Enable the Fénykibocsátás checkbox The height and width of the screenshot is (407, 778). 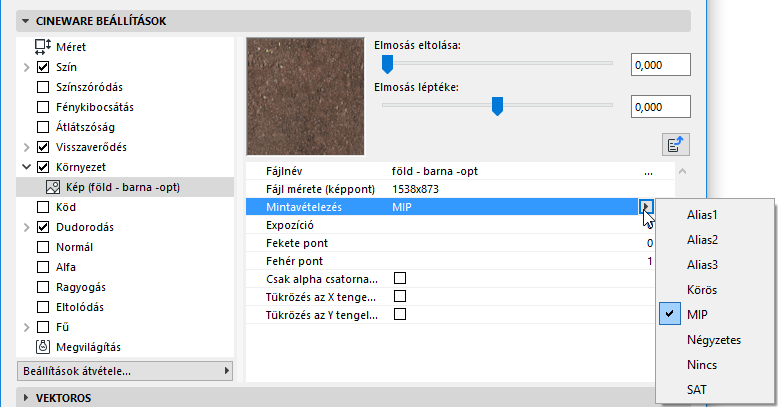click(x=43, y=107)
